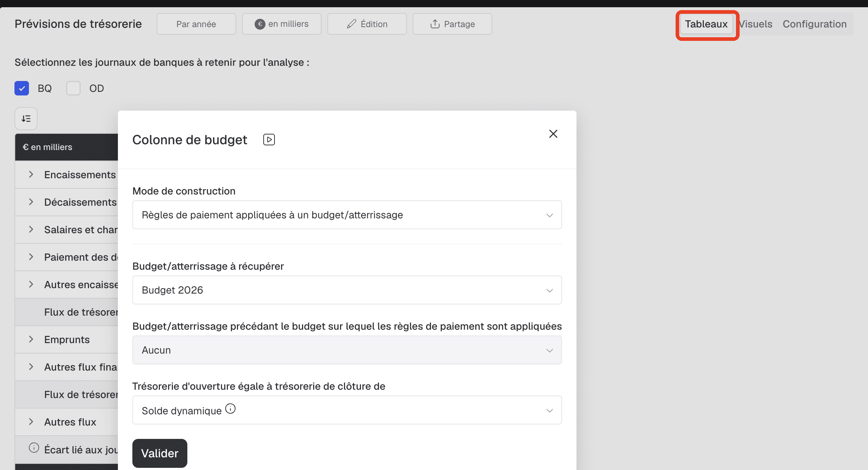
Task: Click the Emprunts row label
Action: [x=67, y=339]
